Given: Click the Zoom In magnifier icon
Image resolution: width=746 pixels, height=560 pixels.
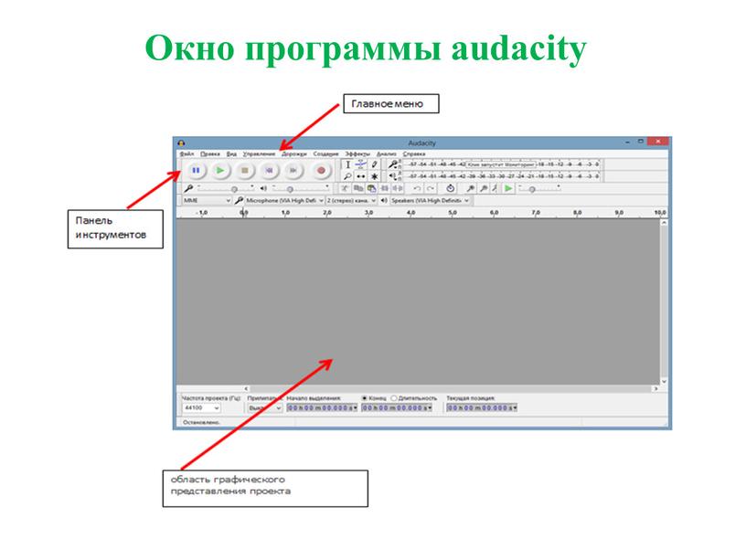Looking at the screenshot, I should [469, 187].
